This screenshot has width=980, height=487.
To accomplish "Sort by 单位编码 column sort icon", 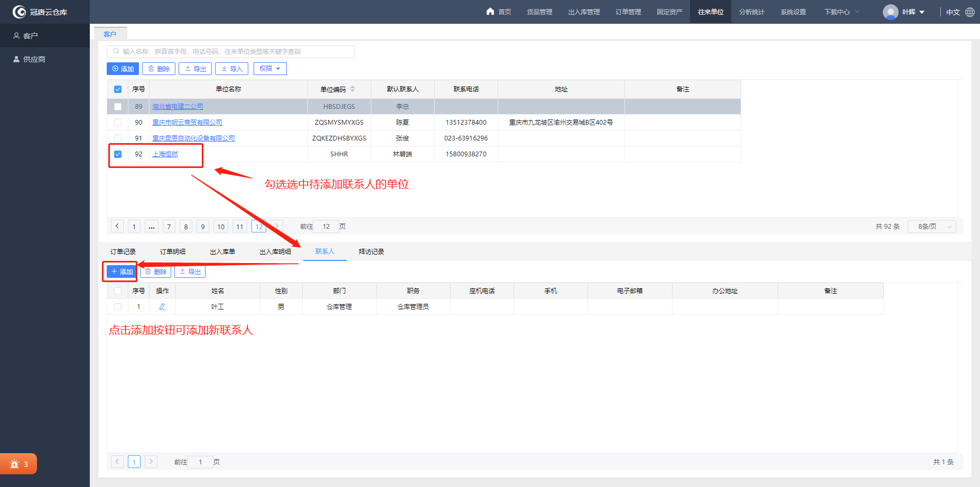I will click(x=352, y=89).
